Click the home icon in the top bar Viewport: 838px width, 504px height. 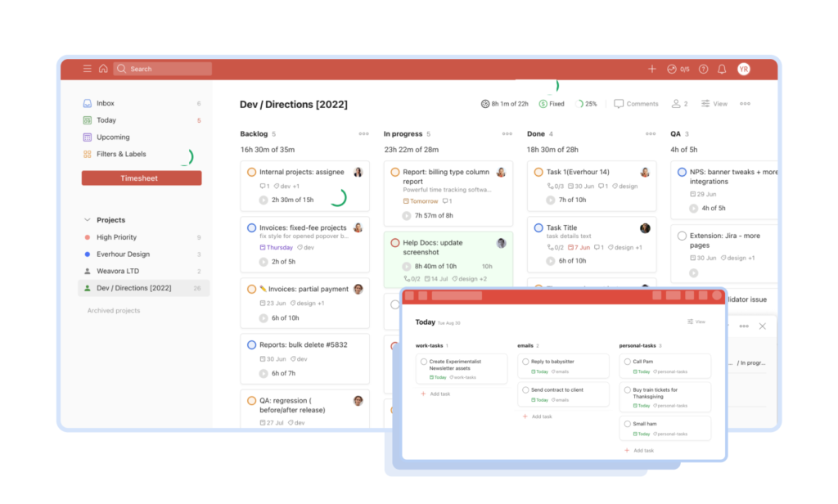pos(103,69)
